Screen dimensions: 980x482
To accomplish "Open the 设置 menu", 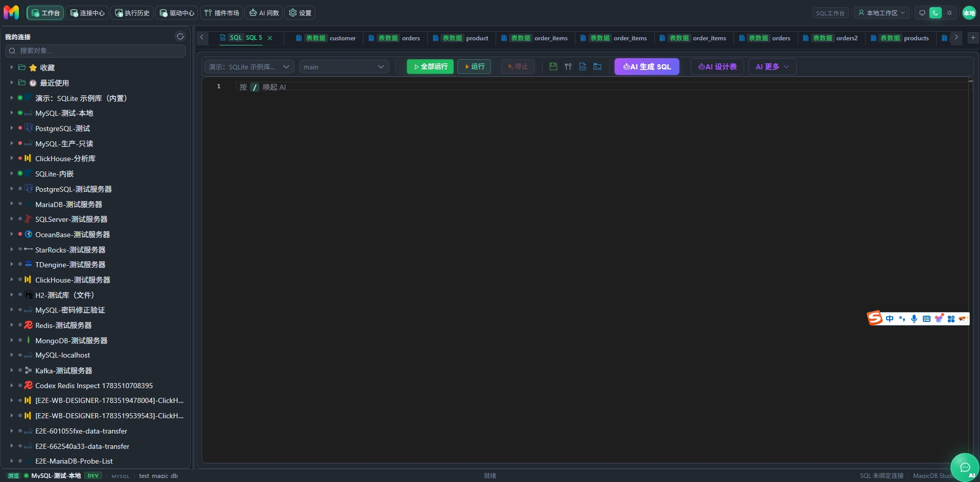I will click(x=300, y=13).
